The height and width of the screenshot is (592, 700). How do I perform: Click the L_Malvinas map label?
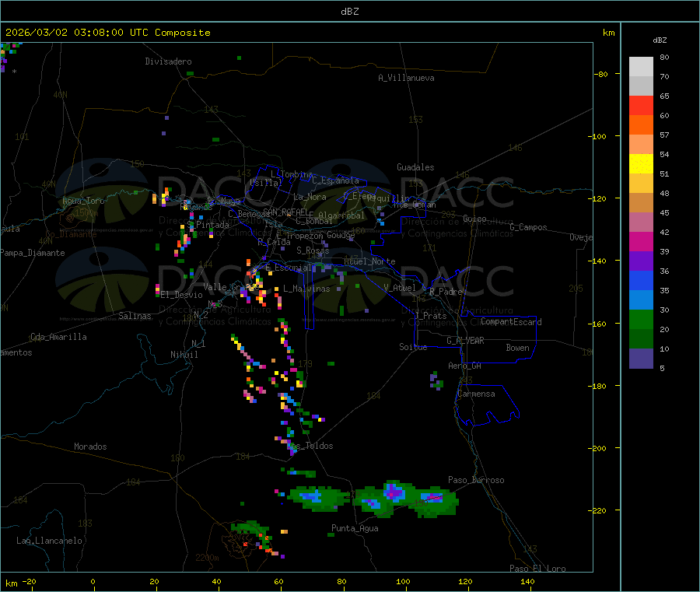tap(306, 289)
